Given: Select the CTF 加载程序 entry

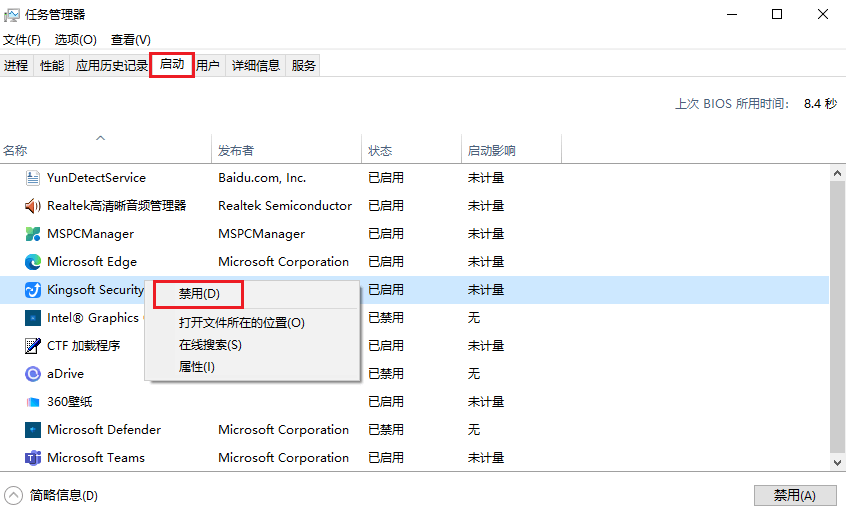Looking at the screenshot, I should pos(83,345).
